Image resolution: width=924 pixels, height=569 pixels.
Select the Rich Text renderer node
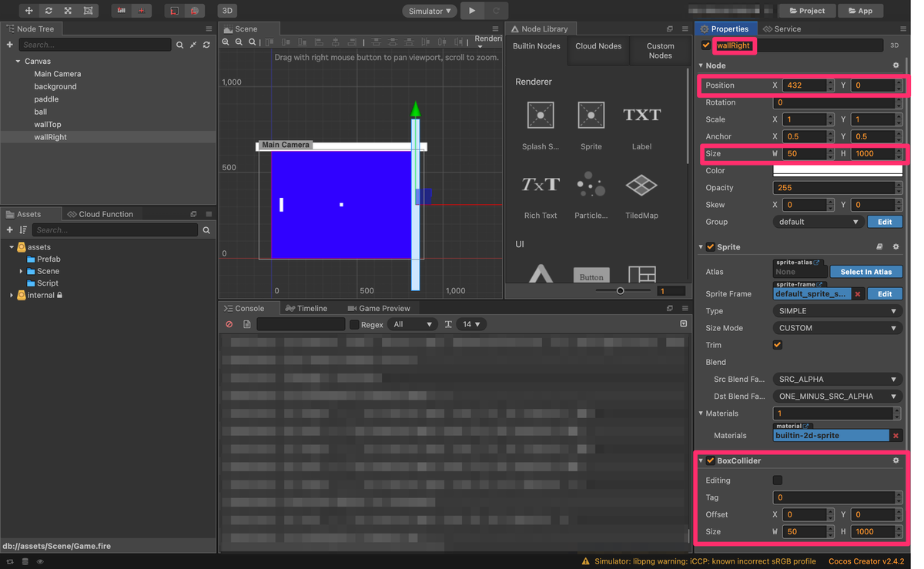click(541, 194)
